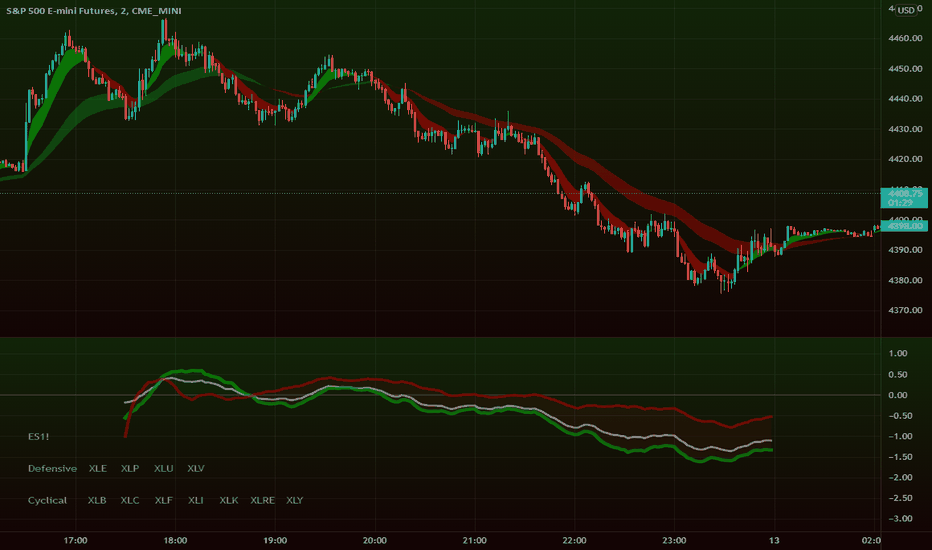The height and width of the screenshot is (550, 932).
Task: Select the XLRE sector ticker
Action: pos(263,501)
